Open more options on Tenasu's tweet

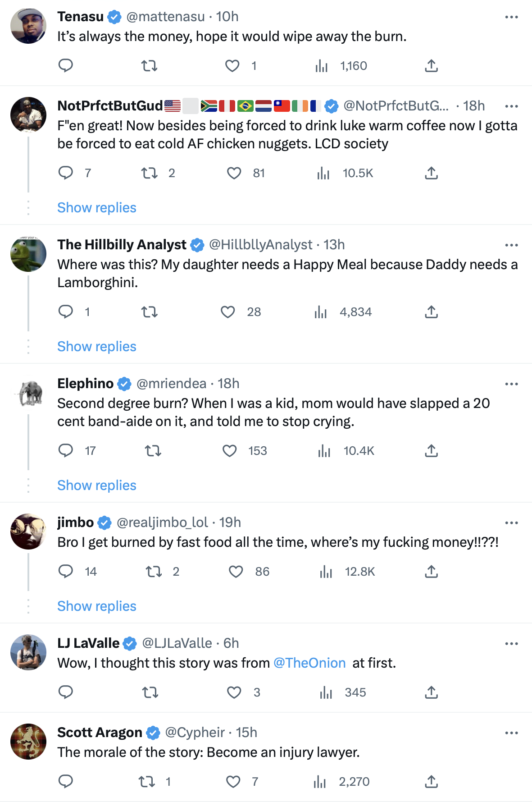click(x=511, y=17)
